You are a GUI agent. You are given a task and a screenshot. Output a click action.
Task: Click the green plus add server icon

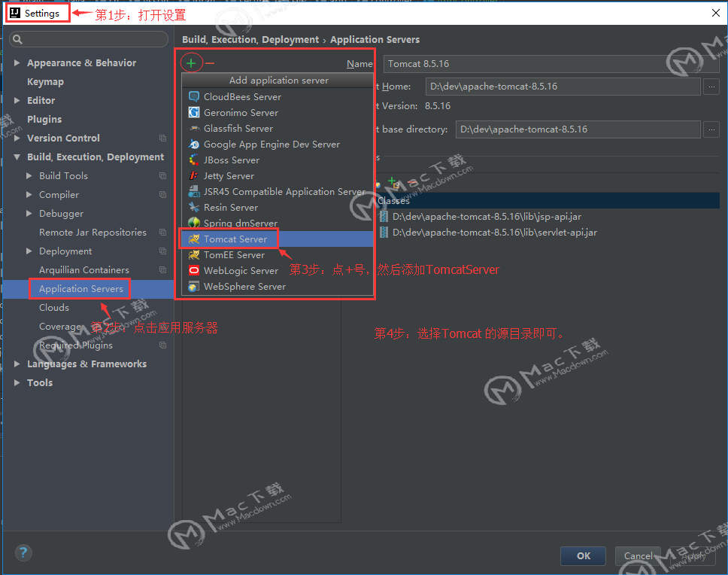click(x=191, y=63)
